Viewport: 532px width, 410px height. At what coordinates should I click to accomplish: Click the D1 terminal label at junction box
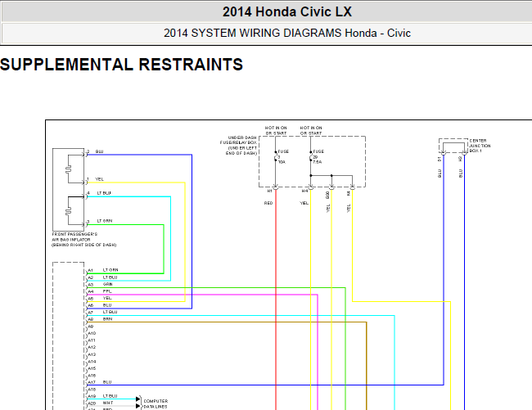[x=440, y=159]
